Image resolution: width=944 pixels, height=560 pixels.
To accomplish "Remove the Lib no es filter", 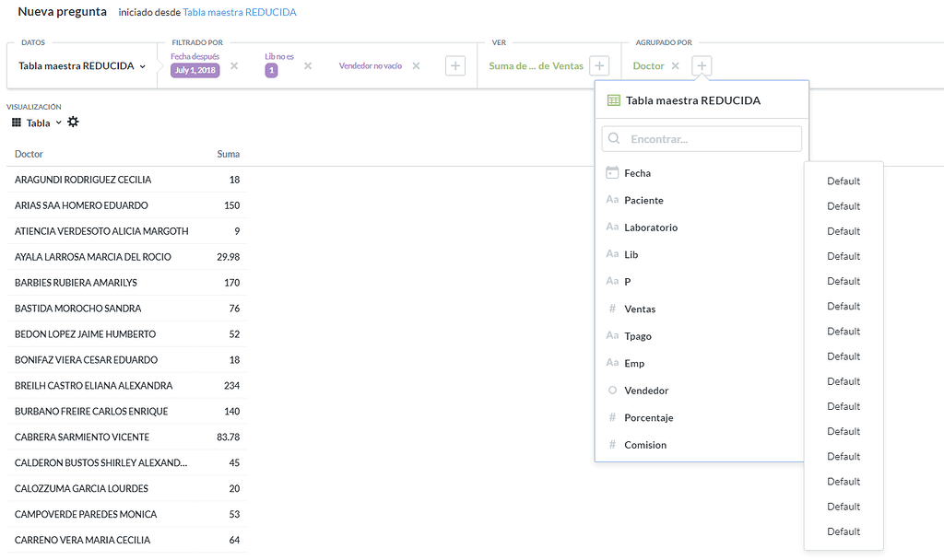I will [308, 66].
